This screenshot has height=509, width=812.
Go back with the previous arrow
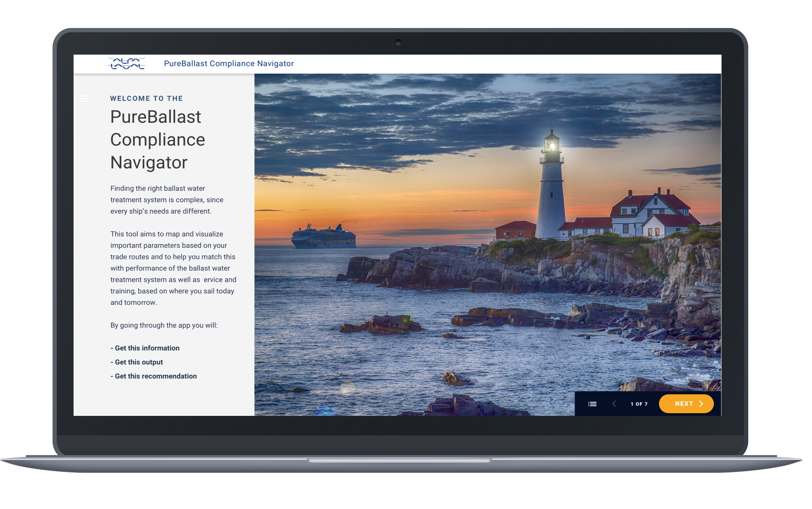[x=614, y=404]
